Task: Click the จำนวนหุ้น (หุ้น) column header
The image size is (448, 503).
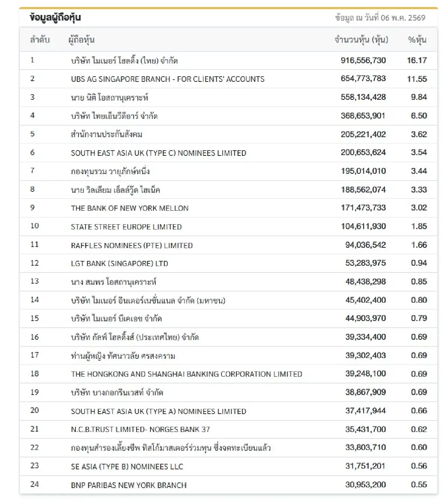Action: [x=361, y=40]
